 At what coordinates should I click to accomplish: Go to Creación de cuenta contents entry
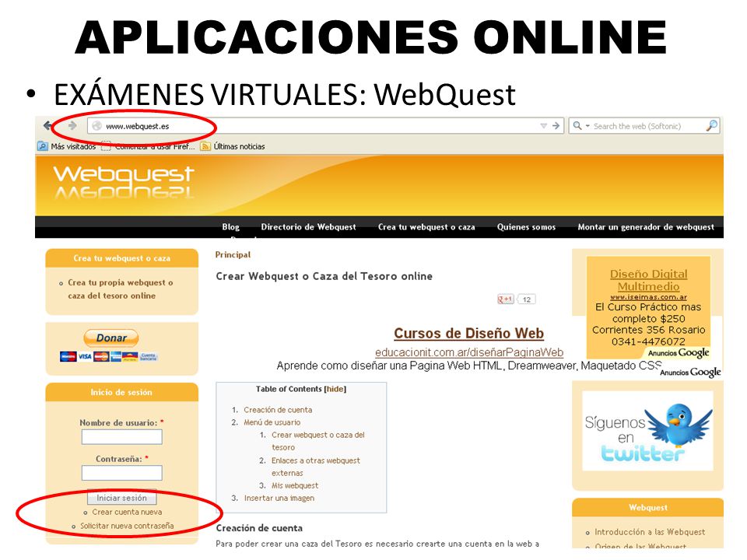coord(278,410)
